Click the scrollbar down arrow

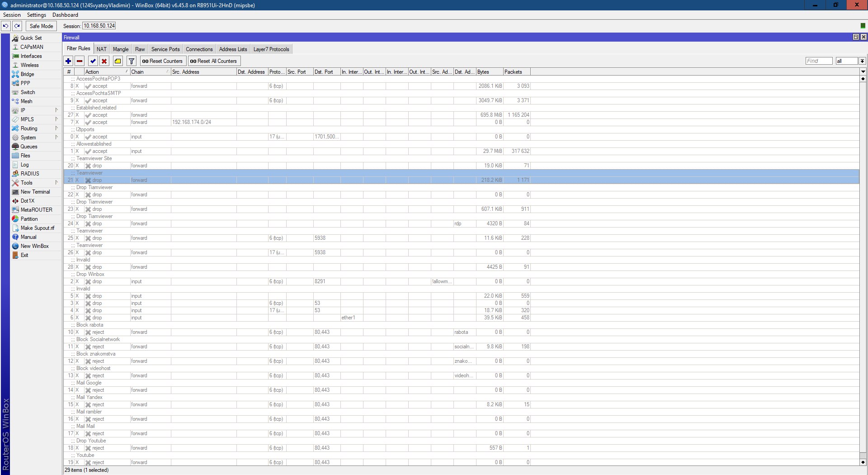pyautogui.click(x=863, y=462)
